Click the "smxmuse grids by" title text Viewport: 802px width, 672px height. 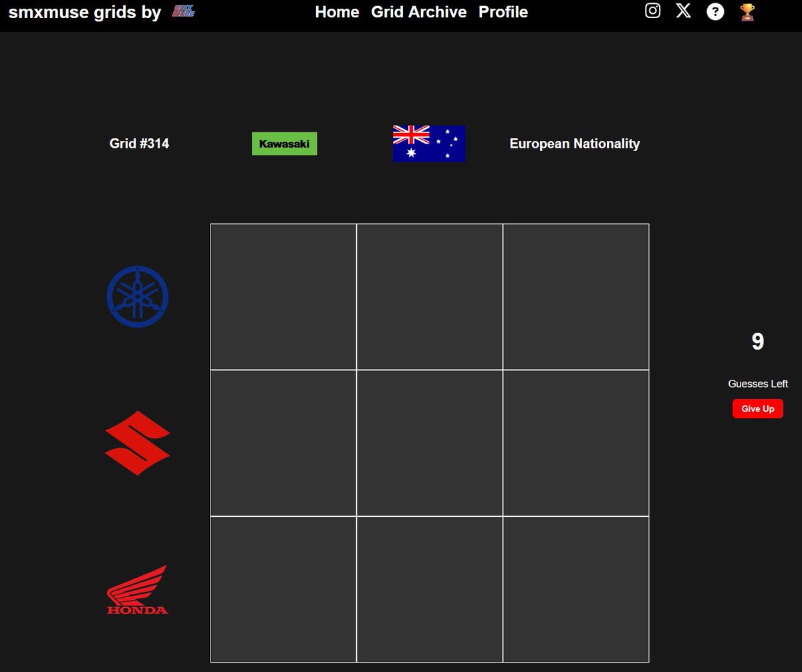click(85, 12)
